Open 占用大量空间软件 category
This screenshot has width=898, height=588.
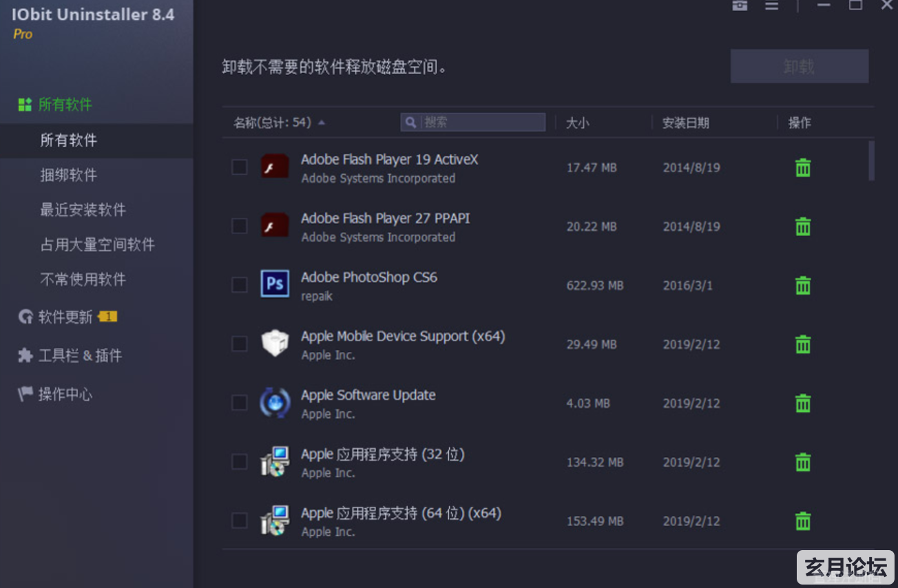click(96, 244)
